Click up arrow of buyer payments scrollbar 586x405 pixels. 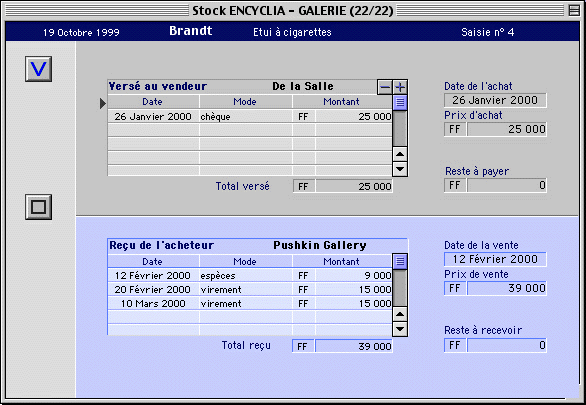[x=400, y=314]
